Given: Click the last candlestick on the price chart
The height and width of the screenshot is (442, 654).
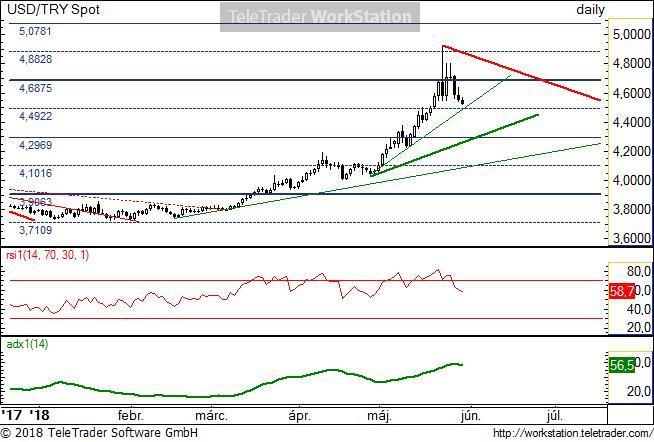Looking at the screenshot, I should tap(462, 101).
